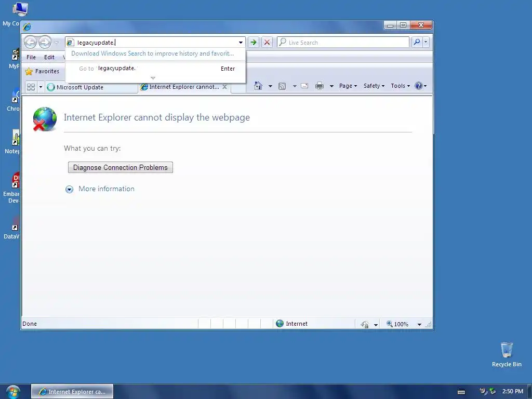The image size is (532, 399).
Task: Open the Print options dropdown arrow
Action: tap(331, 86)
